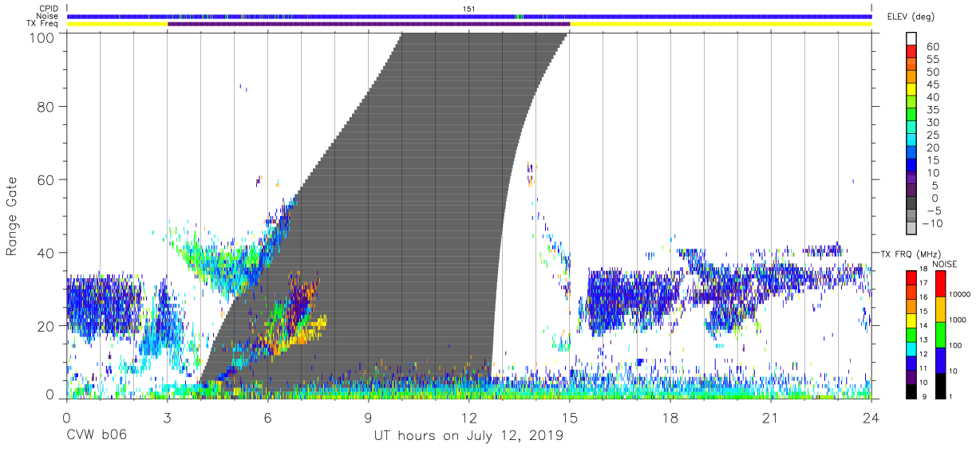The image size is (980, 452).
Task: Click the 'CPID' row label
Action: click(49, 9)
